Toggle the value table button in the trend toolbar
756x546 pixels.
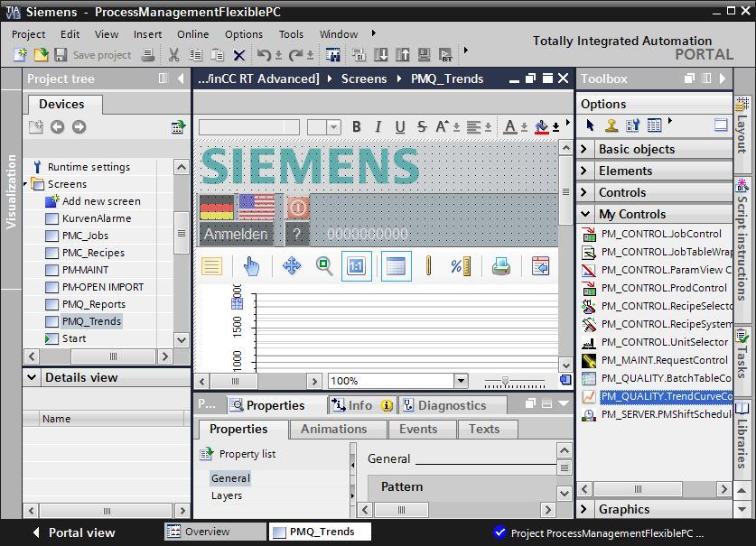point(396,266)
